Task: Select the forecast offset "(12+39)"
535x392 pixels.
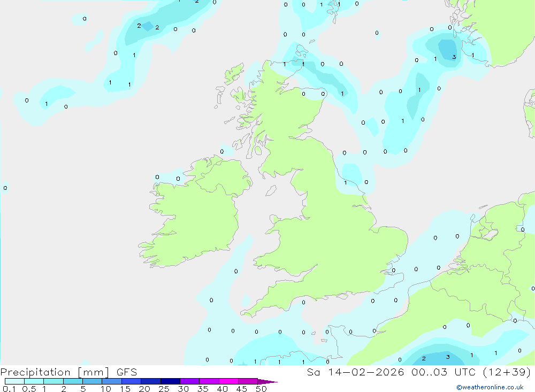Action: tap(507, 372)
